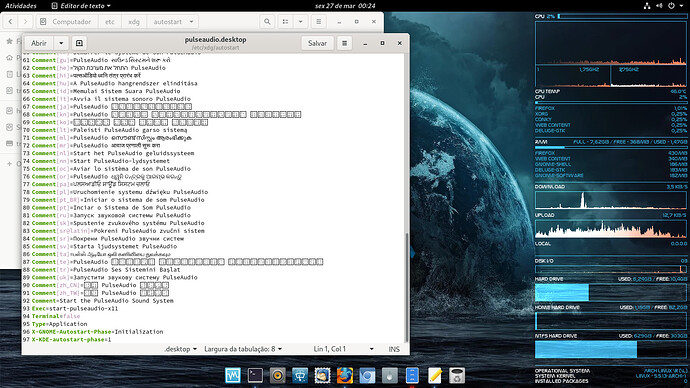This screenshot has height=388, width=690.
Task: Open the new document tab icon in gedit
Action: click(x=79, y=43)
